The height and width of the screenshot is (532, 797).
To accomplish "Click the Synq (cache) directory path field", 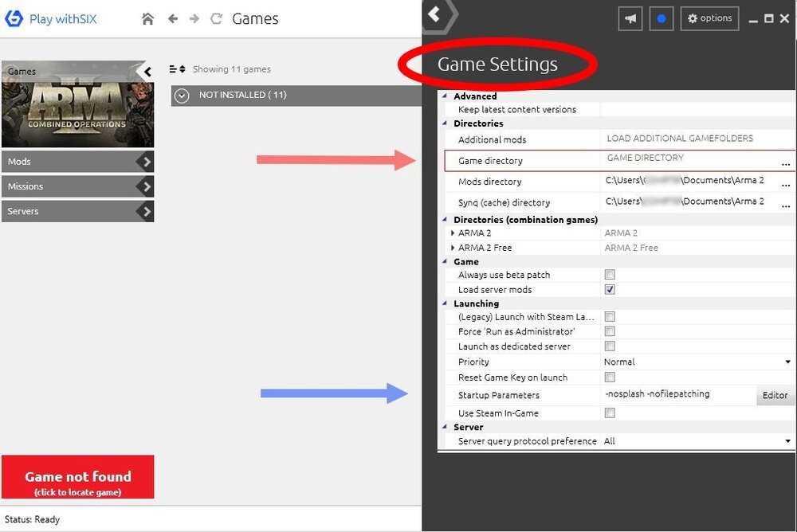I will tap(689, 202).
